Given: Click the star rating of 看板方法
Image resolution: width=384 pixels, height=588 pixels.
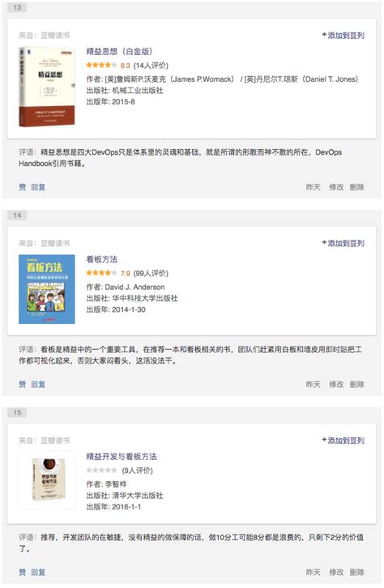Looking at the screenshot, I should [101, 273].
